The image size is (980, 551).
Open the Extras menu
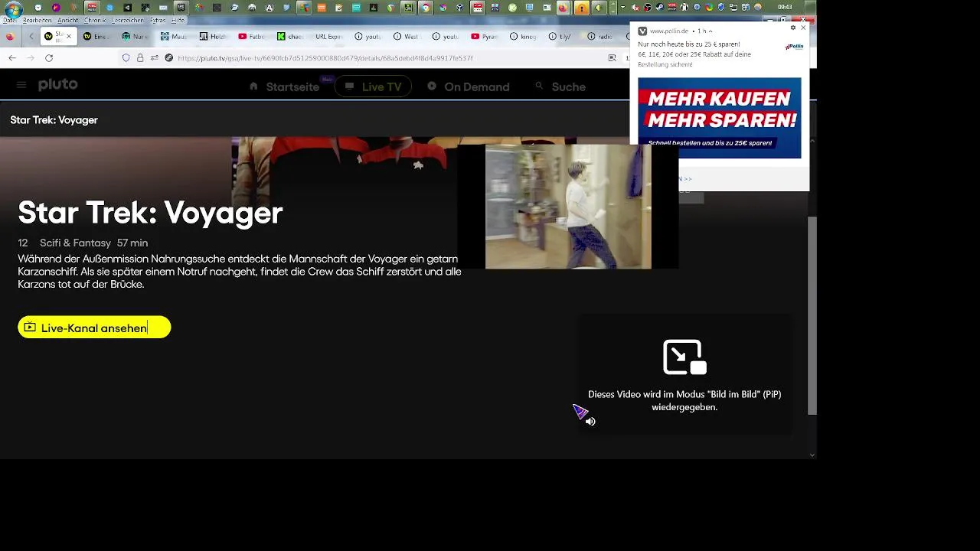coord(157,21)
